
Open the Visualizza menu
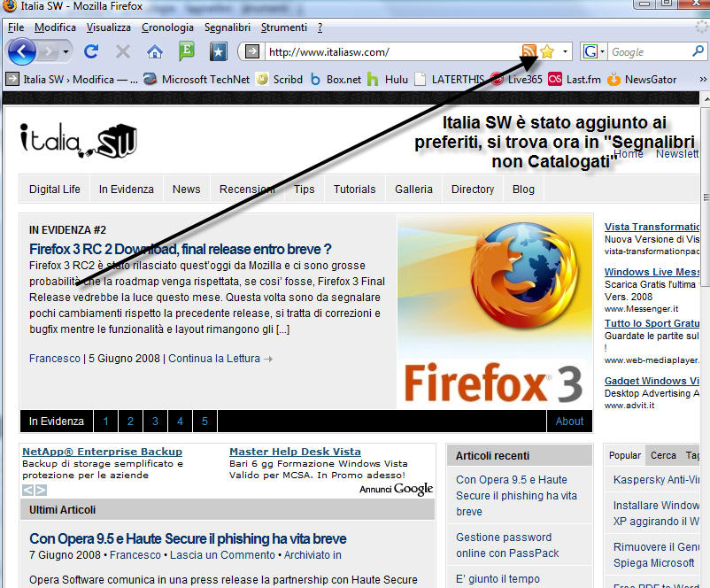pos(109,27)
